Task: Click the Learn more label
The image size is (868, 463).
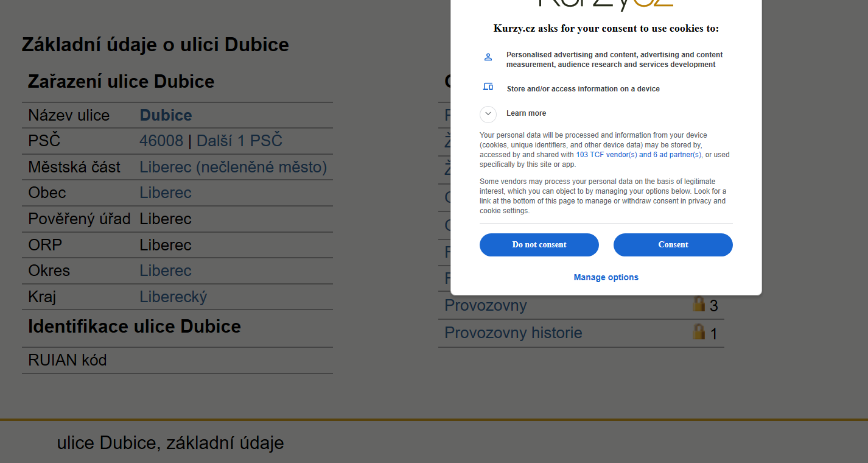Action: [526, 113]
